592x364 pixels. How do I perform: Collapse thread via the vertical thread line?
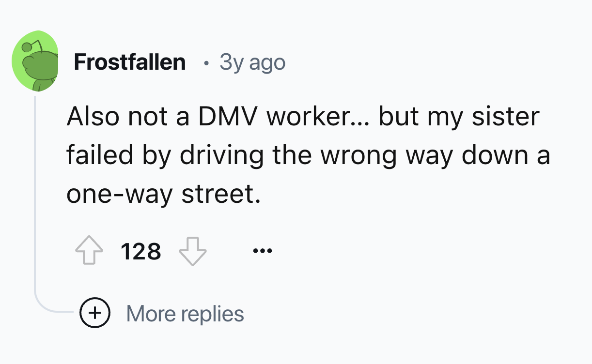point(35,194)
